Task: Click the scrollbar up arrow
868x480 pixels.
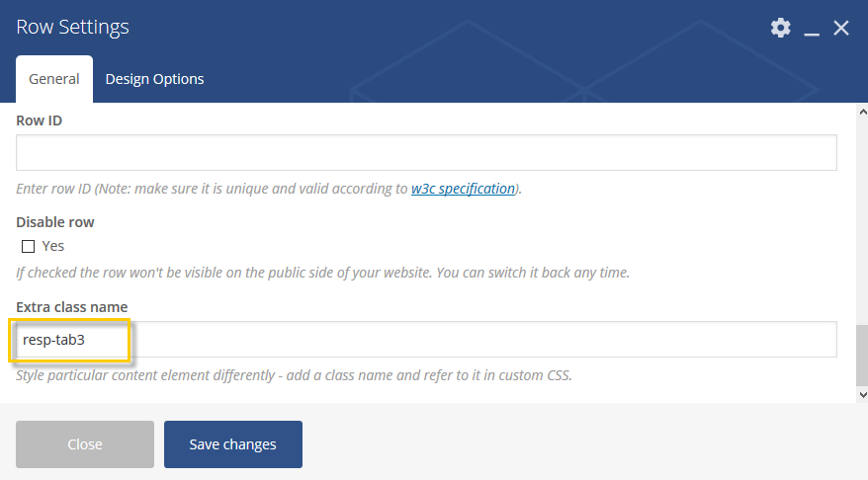Action: pyautogui.click(x=862, y=112)
